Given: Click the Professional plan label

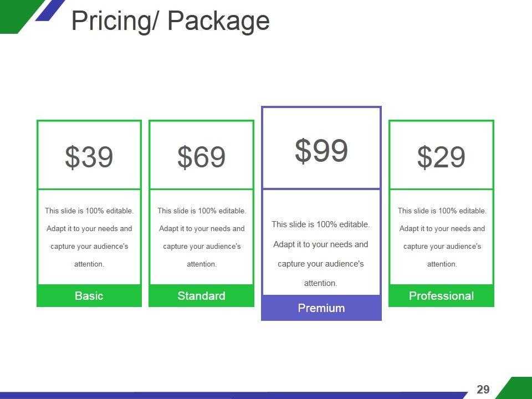Looking at the screenshot, I should [x=441, y=296].
